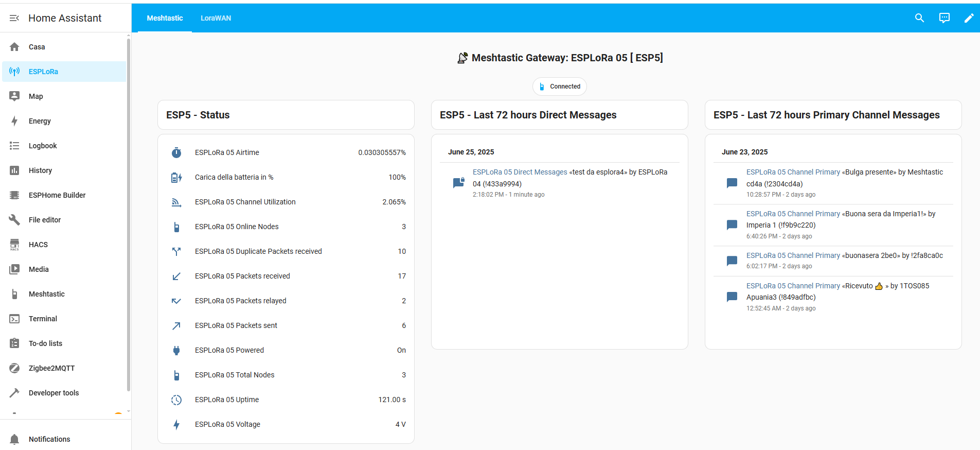Open the search icon in header
Screen dimensions: 980x450
click(x=919, y=18)
